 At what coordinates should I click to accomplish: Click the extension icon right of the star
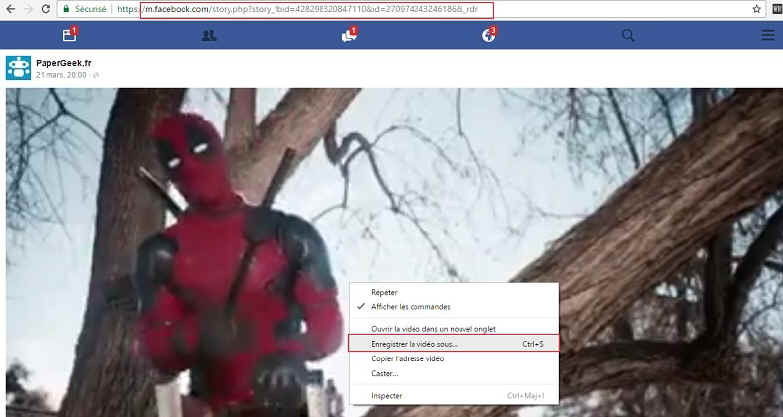(778, 9)
